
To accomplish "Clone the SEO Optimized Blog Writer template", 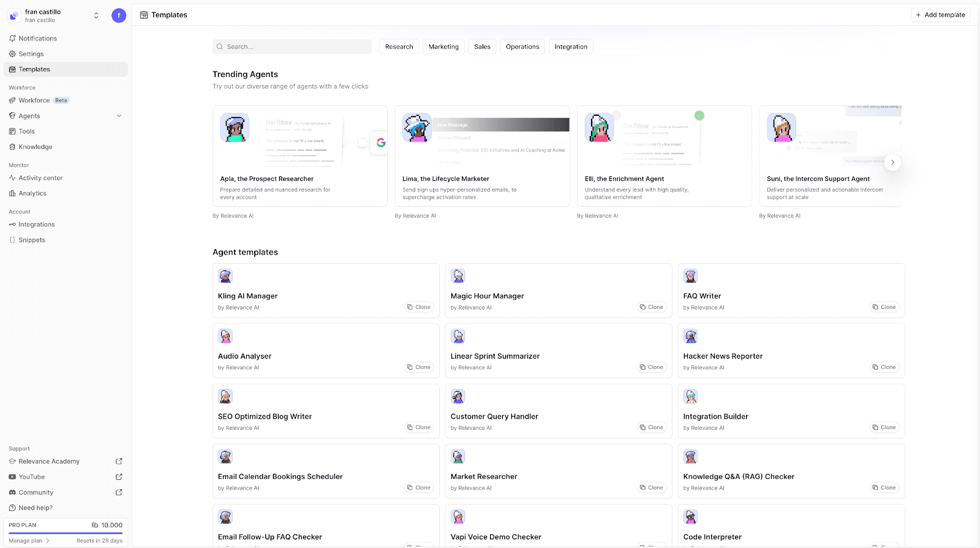I will (x=419, y=427).
